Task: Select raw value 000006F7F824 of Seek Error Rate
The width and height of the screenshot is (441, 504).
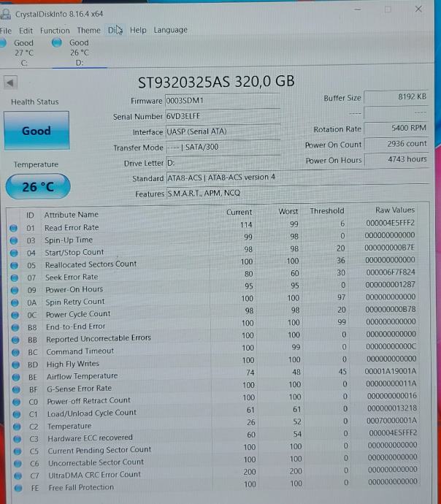Action: [390, 272]
